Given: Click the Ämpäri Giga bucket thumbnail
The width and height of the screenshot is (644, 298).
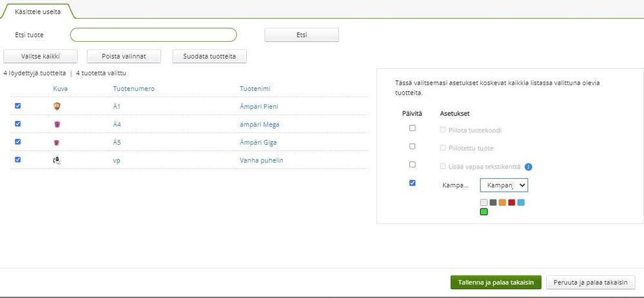Looking at the screenshot, I should click(57, 142).
